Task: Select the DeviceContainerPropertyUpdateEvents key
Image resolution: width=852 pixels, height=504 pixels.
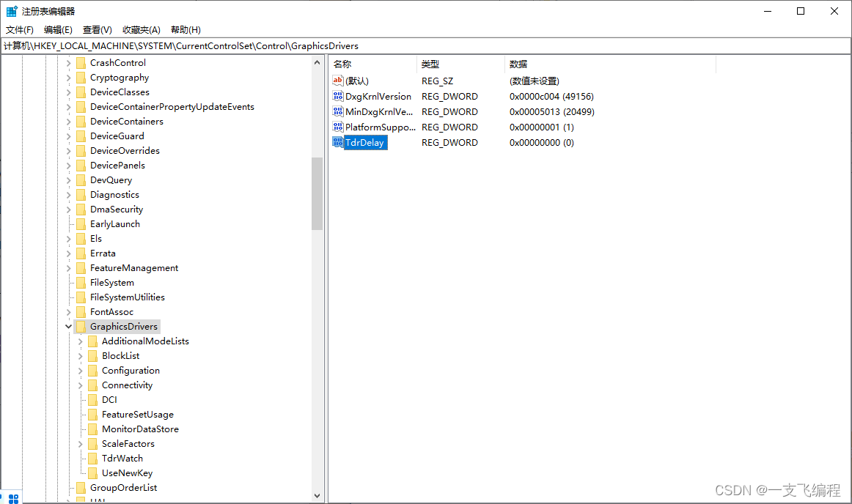Action: pos(172,106)
